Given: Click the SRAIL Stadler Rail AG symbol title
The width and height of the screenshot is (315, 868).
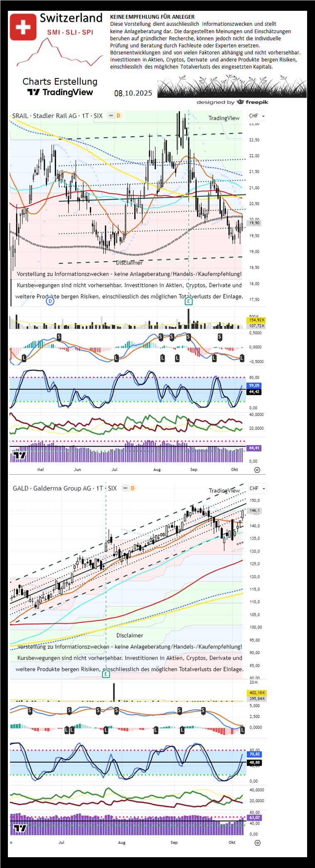Looking at the screenshot, I should tap(57, 116).
